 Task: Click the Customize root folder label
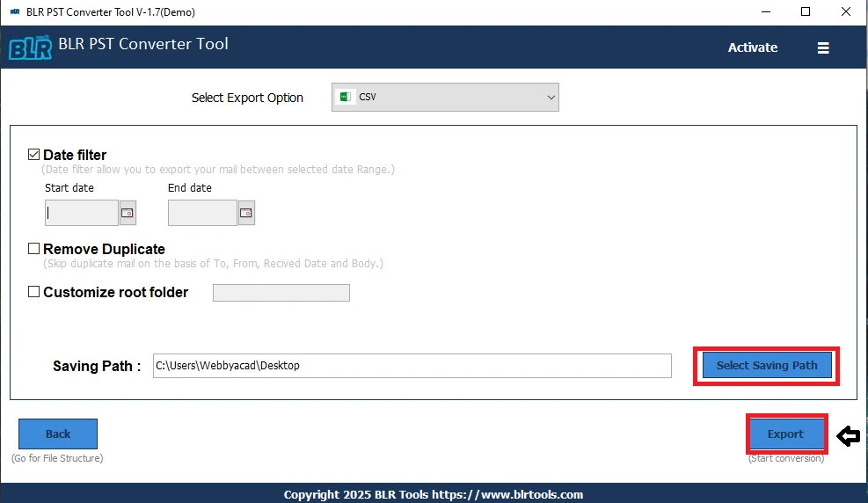[116, 292]
